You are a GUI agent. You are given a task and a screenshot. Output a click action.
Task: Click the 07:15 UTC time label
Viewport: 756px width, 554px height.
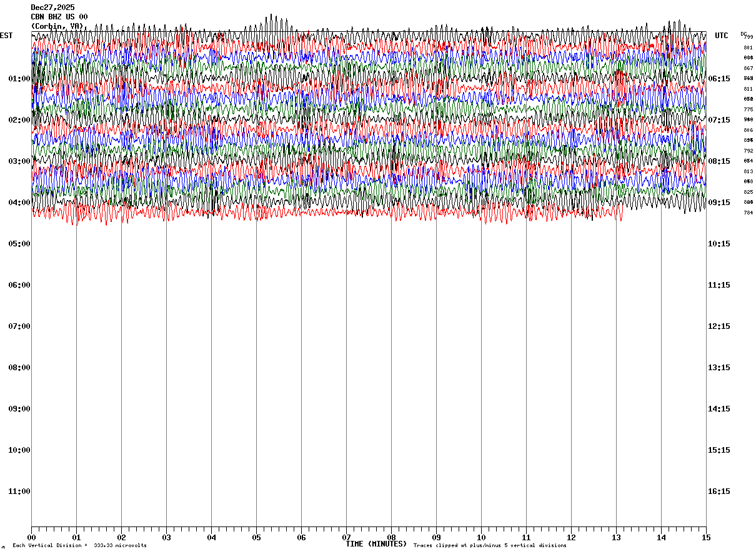tap(719, 120)
